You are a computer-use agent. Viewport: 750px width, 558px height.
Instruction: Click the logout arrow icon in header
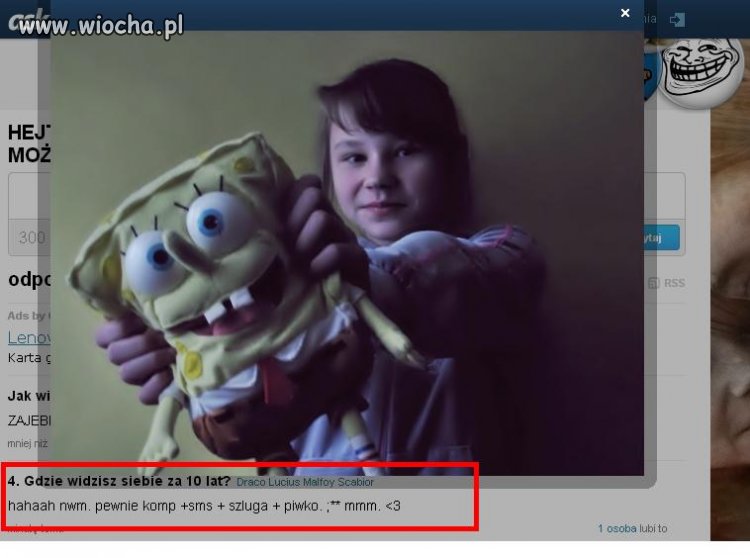coord(677,20)
